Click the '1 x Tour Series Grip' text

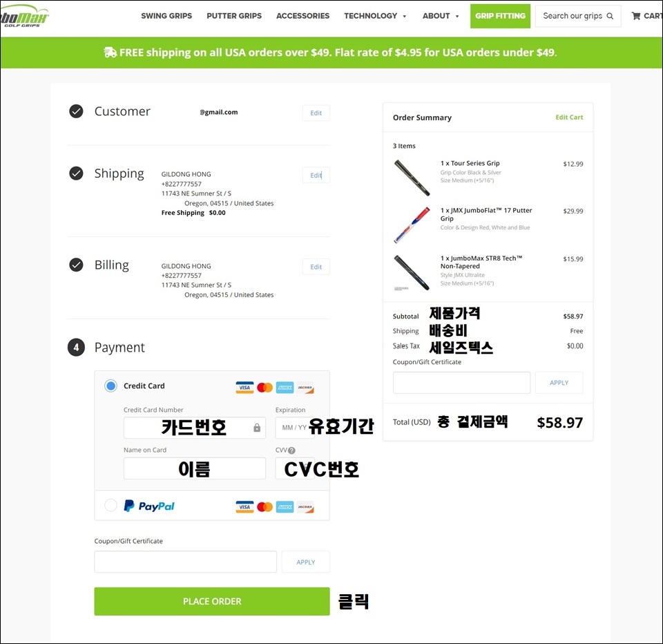pyautogui.click(x=470, y=163)
